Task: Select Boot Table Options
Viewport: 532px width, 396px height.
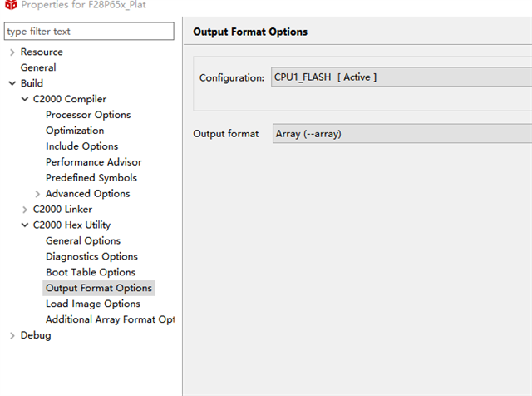Action: coord(91,273)
